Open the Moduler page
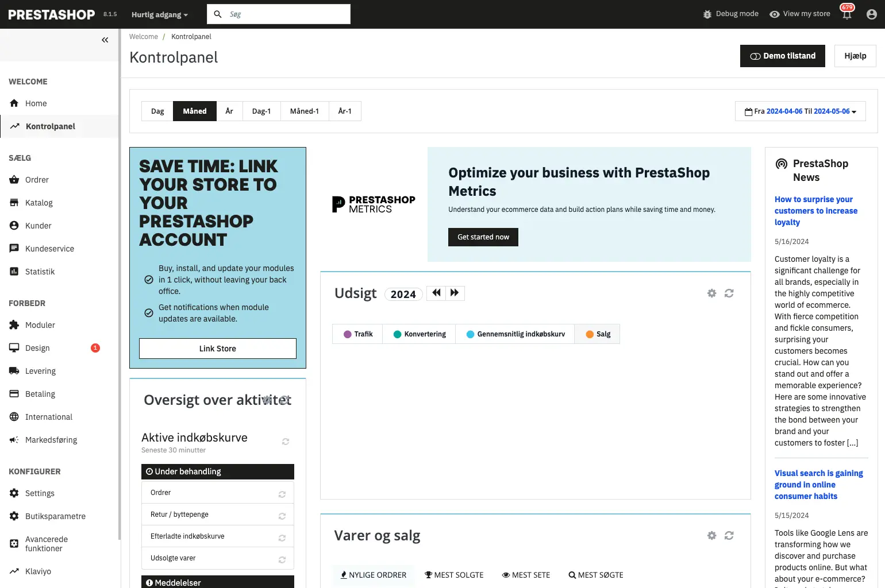 click(39, 324)
